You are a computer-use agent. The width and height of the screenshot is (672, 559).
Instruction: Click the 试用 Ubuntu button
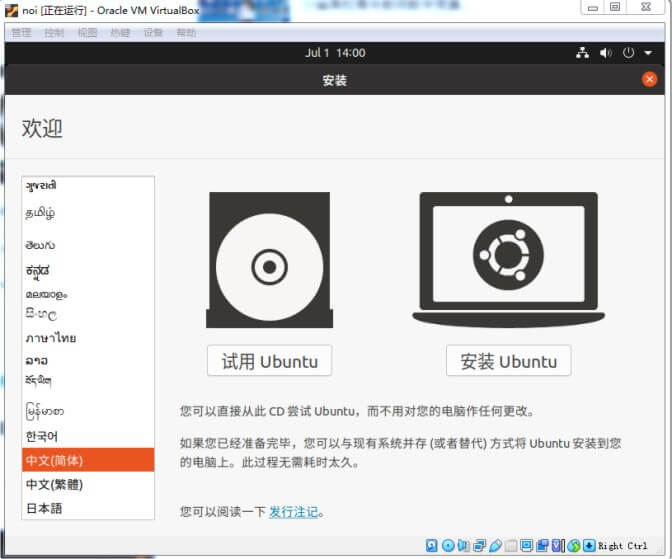(270, 361)
